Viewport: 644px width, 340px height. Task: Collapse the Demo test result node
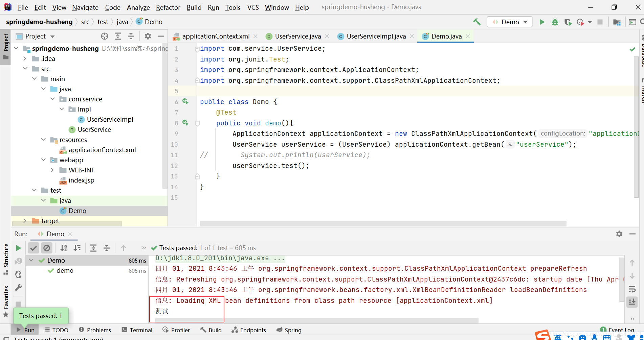click(31, 260)
